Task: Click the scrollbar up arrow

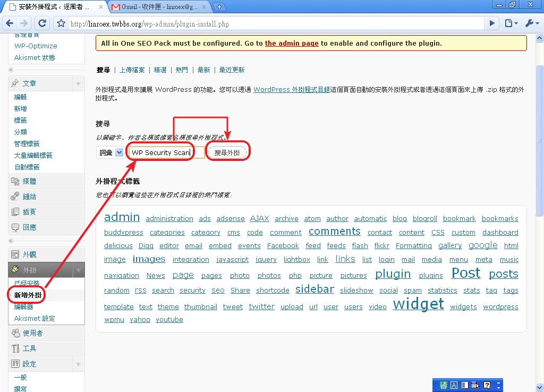Action: coord(540,38)
